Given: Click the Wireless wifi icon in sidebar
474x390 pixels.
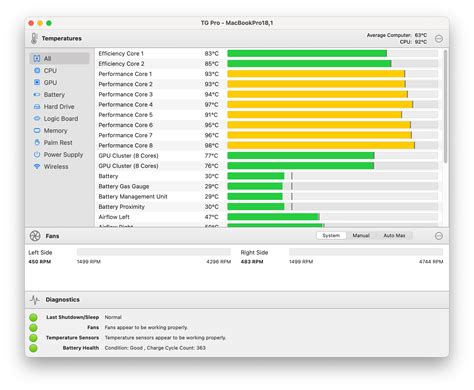Looking at the screenshot, I should (37, 166).
